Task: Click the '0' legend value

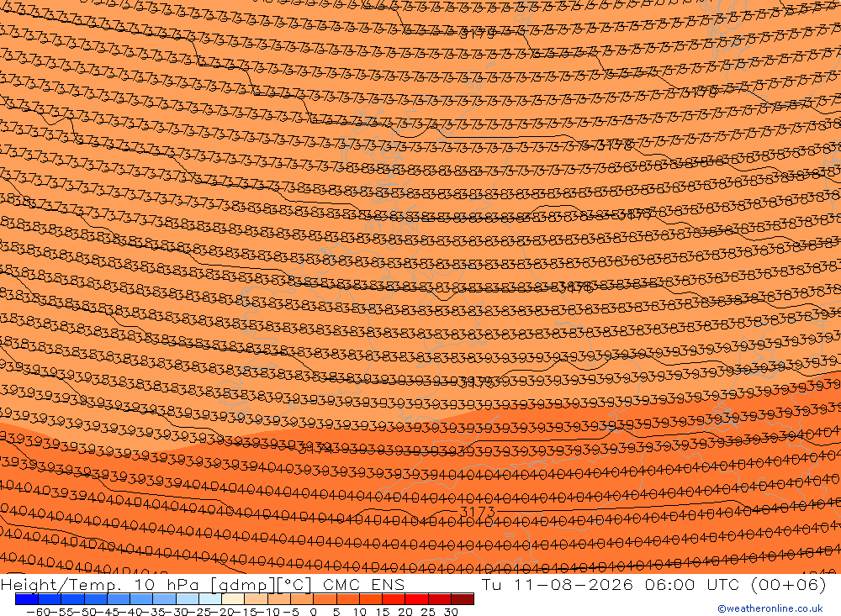Action: (x=314, y=611)
